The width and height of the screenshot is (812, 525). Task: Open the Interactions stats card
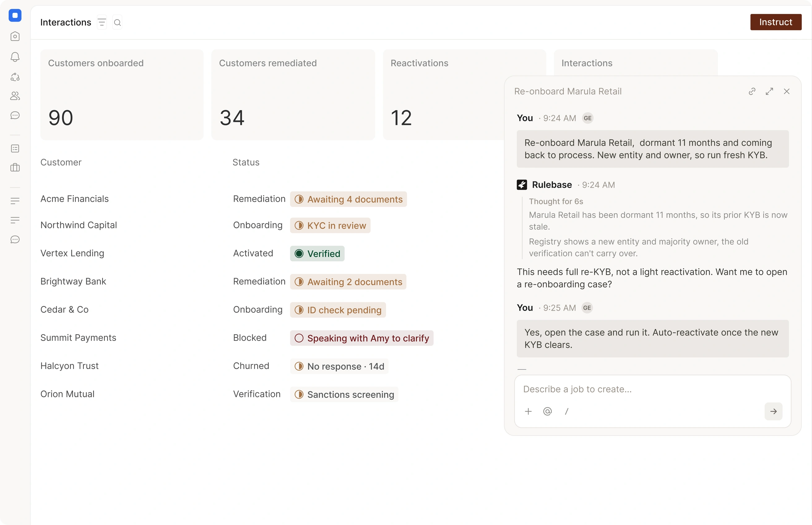(635, 63)
